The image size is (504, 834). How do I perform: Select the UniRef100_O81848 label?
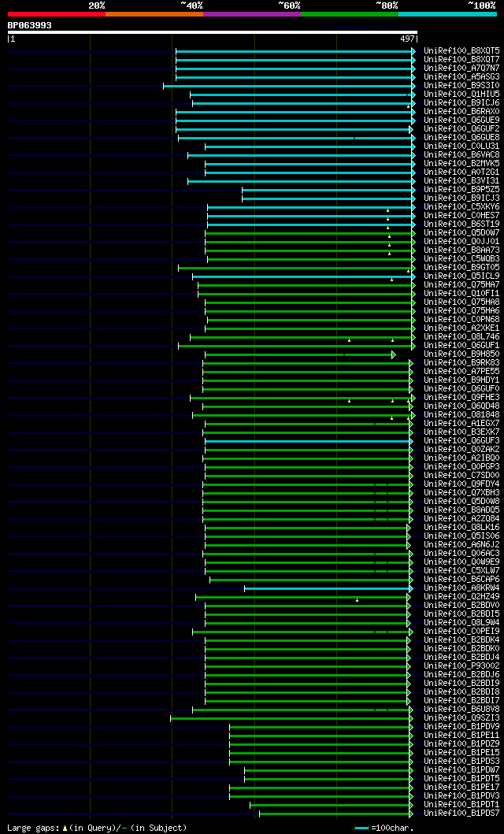[x=462, y=415]
